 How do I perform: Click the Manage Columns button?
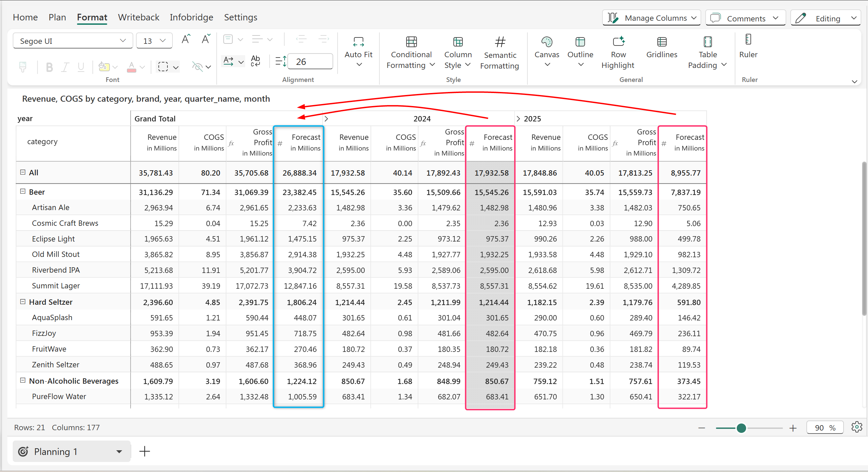(x=651, y=18)
